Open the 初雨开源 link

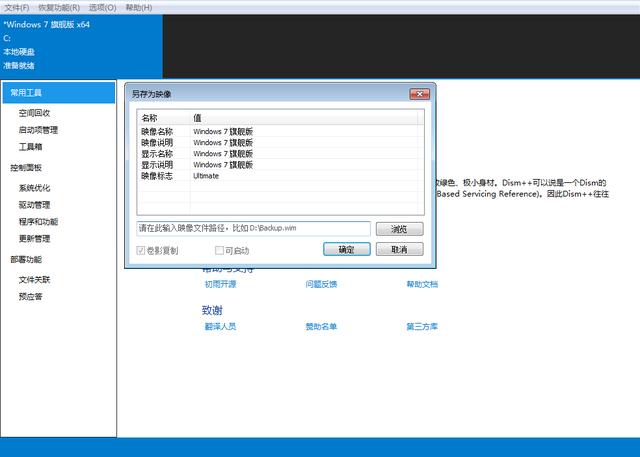[220, 284]
